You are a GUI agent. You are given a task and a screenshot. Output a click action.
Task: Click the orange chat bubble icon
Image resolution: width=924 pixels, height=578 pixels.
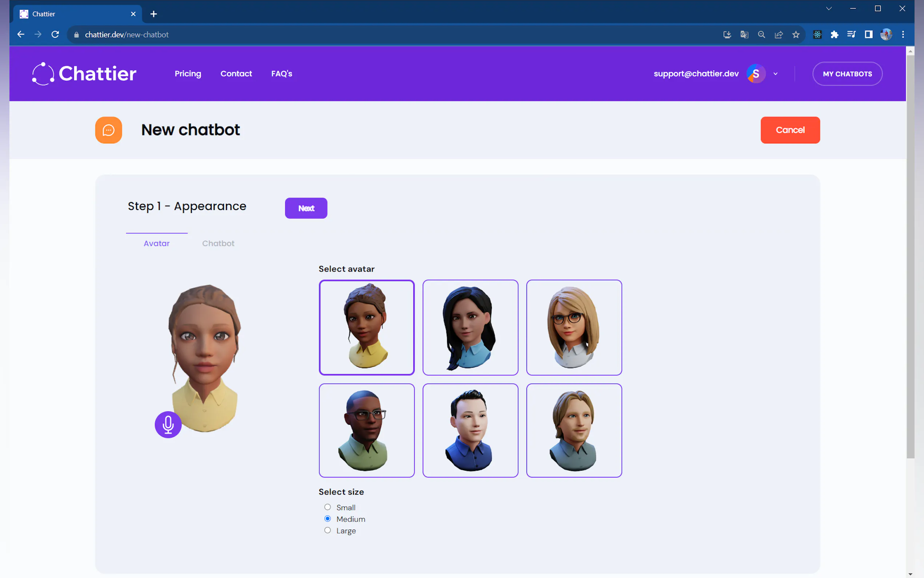[108, 130]
